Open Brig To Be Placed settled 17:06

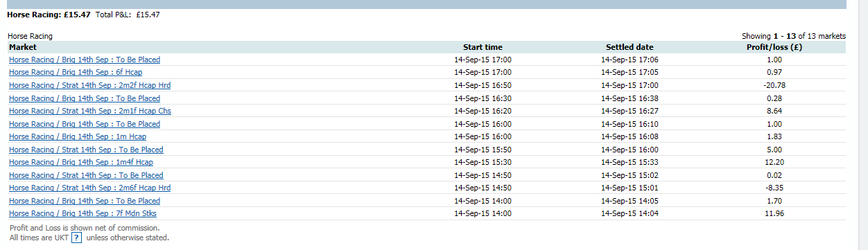tap(85, 60)
